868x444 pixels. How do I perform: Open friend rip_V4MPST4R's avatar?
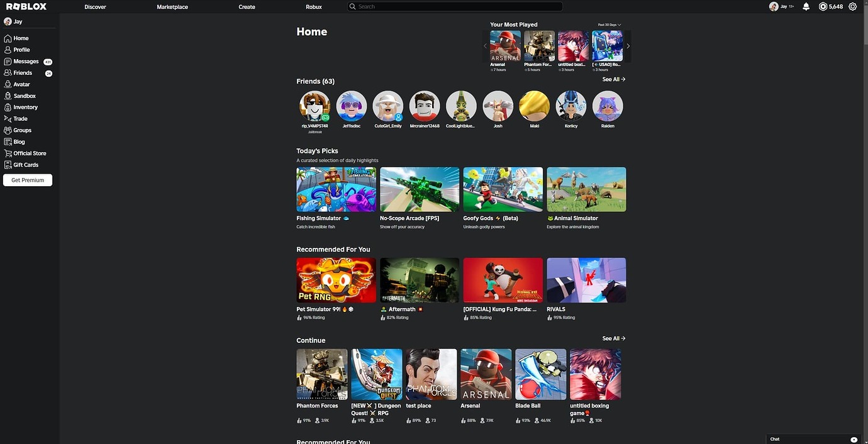coord(314,106)
